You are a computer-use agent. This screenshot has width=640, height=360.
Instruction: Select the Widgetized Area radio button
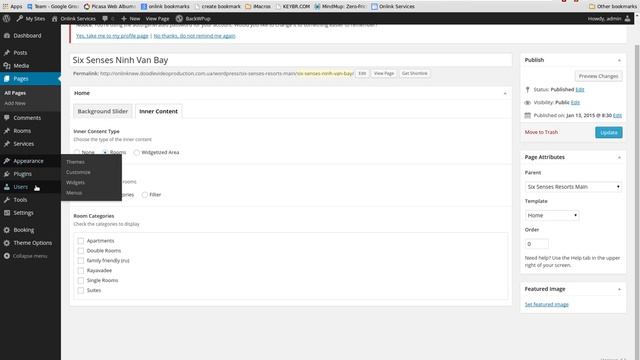(x=137, y=152)
